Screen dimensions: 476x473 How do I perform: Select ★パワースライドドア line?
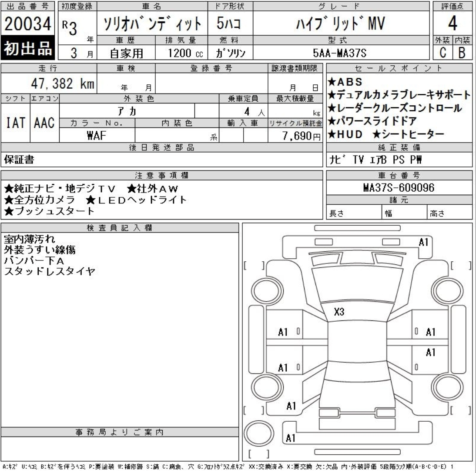(x=372, y=121)
